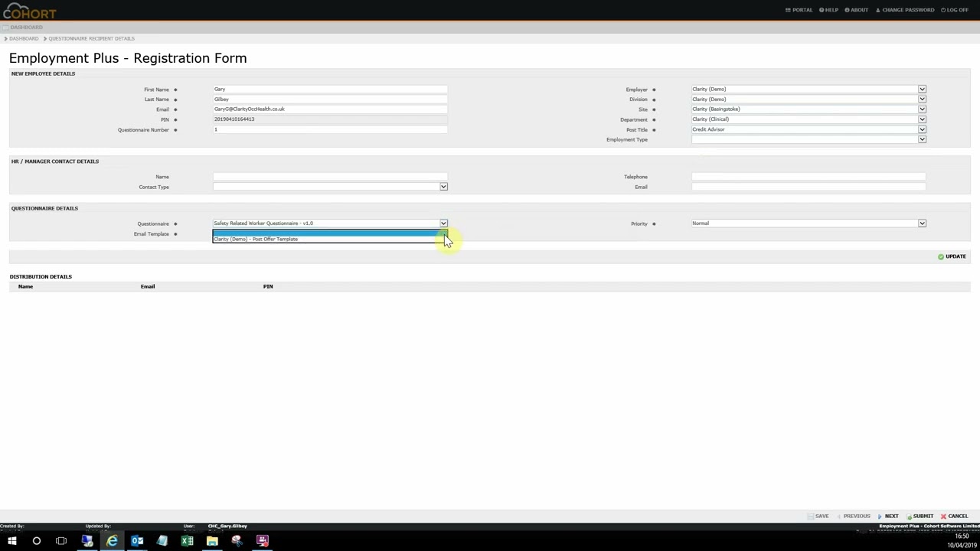Click the HR manager Email field
The width and height of the screenshot is (980, 551).
809,187
